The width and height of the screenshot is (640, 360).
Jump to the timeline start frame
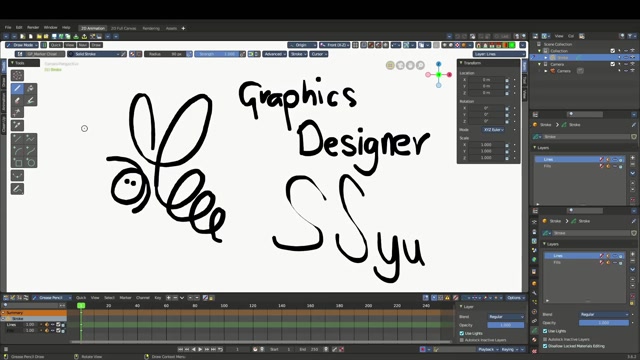click(180, 349)
